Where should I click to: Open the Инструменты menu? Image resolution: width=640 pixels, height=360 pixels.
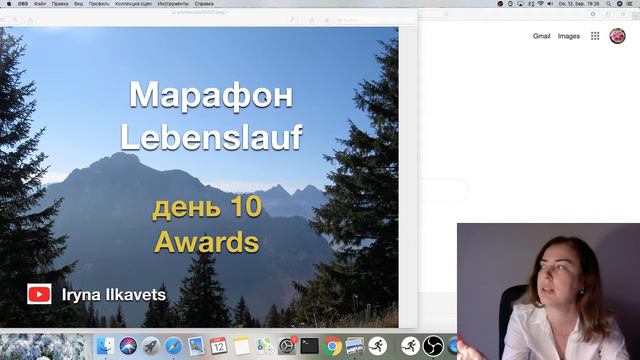point(173,4)
